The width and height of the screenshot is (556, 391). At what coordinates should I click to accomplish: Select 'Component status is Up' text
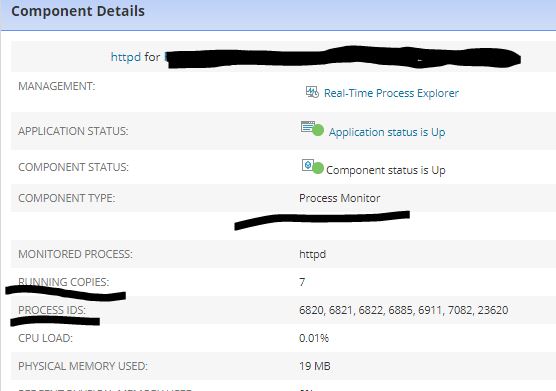pos(385,170)
